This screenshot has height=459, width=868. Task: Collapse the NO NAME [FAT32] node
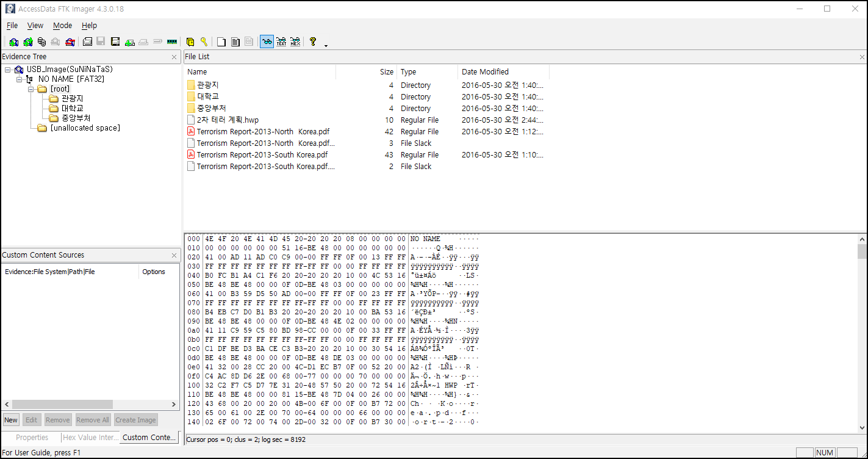click(19, 79)
